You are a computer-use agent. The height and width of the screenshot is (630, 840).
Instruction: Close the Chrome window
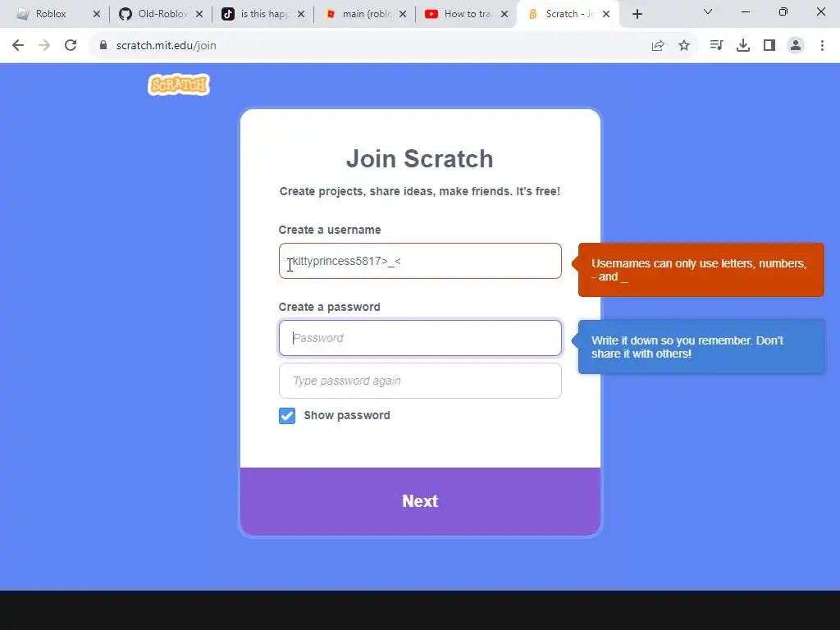click(x=820, y=11)
